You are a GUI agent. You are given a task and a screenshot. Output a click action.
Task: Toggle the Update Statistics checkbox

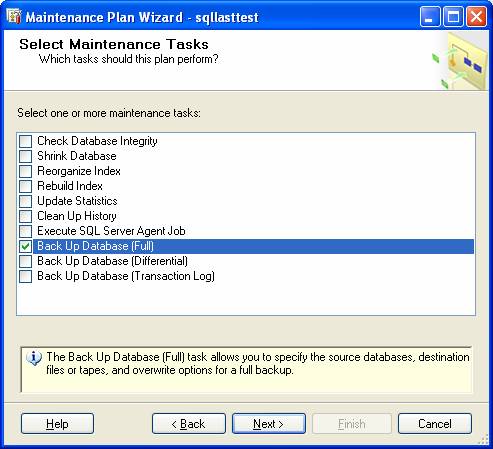[25, 201]
